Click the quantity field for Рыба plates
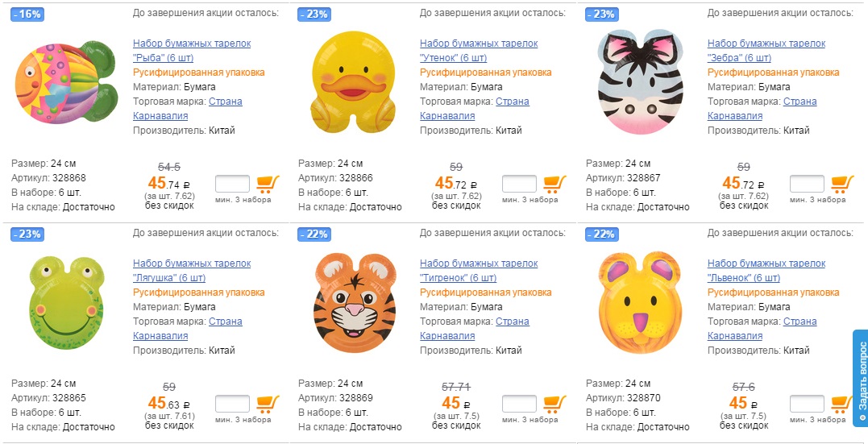 pos(232,184)
